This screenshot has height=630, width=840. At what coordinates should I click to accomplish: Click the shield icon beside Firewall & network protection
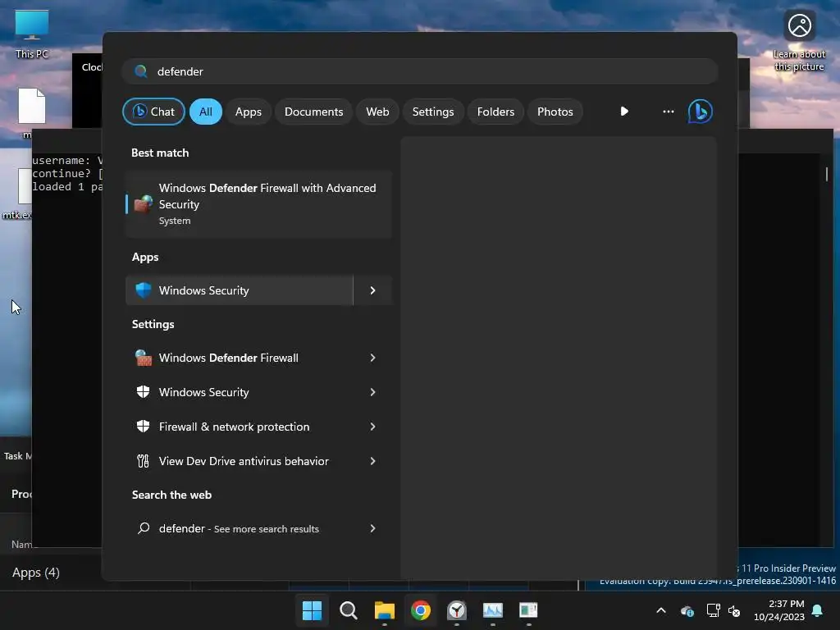click(143, 427)
